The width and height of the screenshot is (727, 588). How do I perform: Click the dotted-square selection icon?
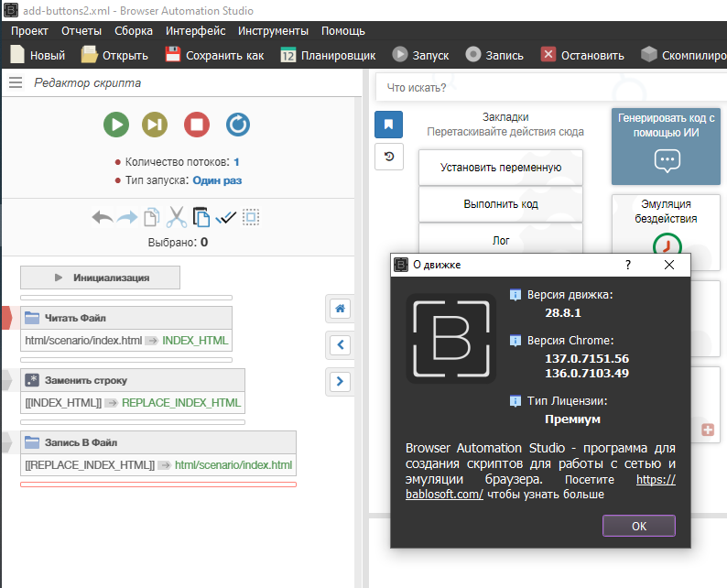(x=251, y=217)
